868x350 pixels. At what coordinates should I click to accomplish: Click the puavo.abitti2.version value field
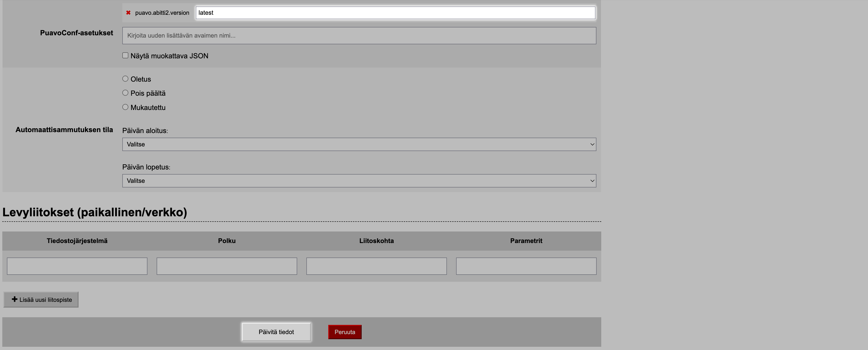point(395,13)
